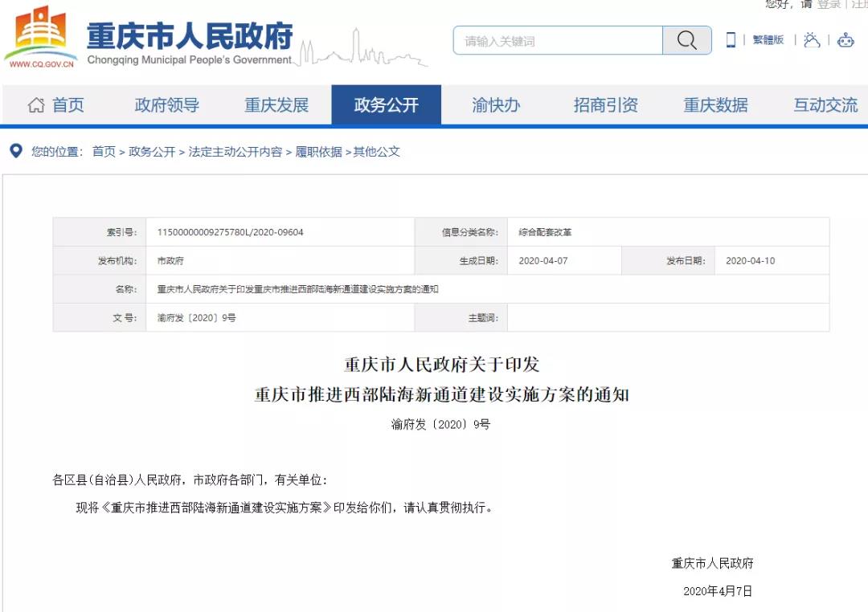Open the robot assistant icon

pos(845,40)
